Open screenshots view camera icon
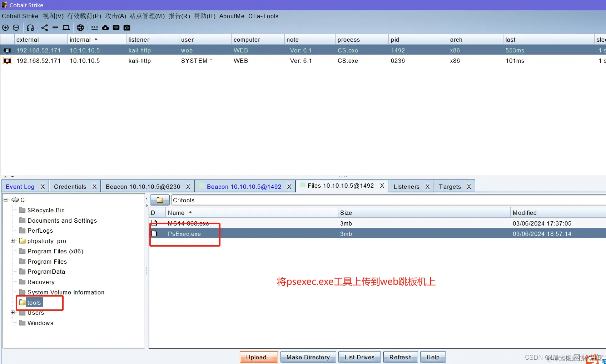The width and height of the screenshot is (606, 364). click(x=127, y=28)
